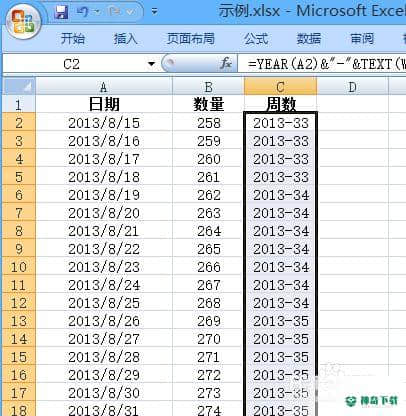This screenshot has height=416, width=406.
Task: Click the 周数 header cell
Action: tap(280, 104)
